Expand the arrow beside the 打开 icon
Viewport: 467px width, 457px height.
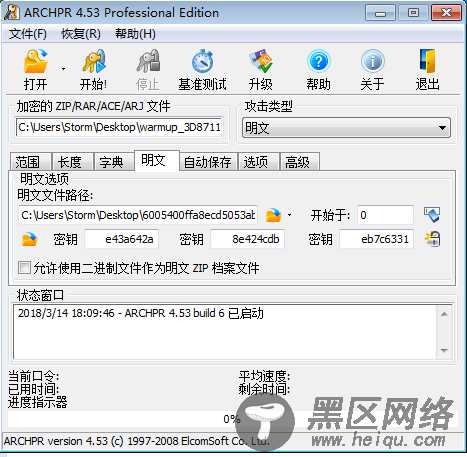63,69
